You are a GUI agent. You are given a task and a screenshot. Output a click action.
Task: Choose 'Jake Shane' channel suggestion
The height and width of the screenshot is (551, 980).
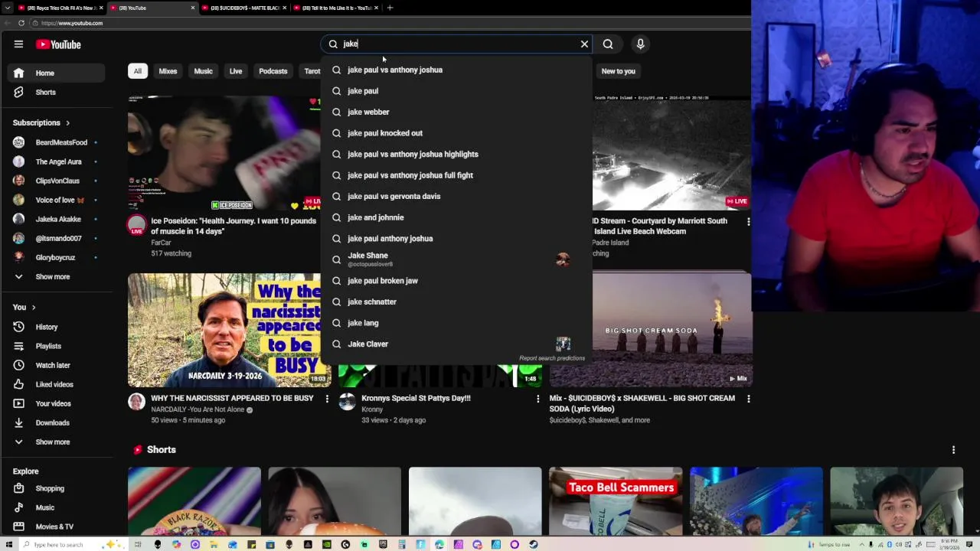pos(456,259)
